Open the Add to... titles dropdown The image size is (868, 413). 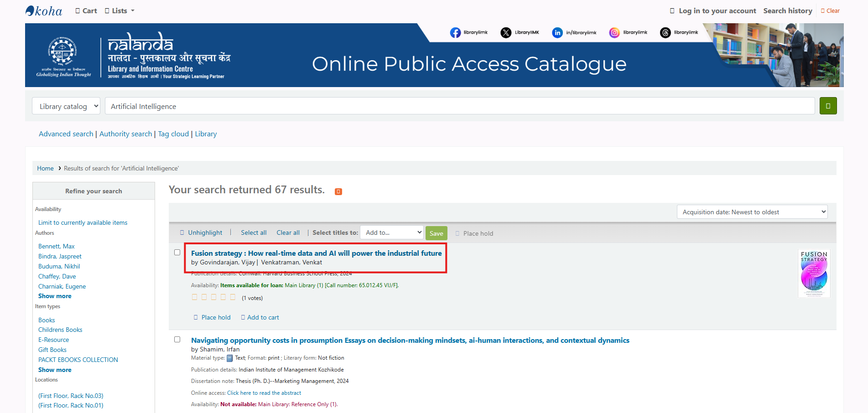tap(391, 232)
